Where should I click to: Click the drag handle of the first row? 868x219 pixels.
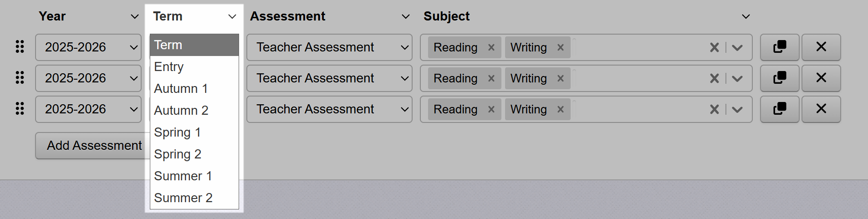(20, 47)
